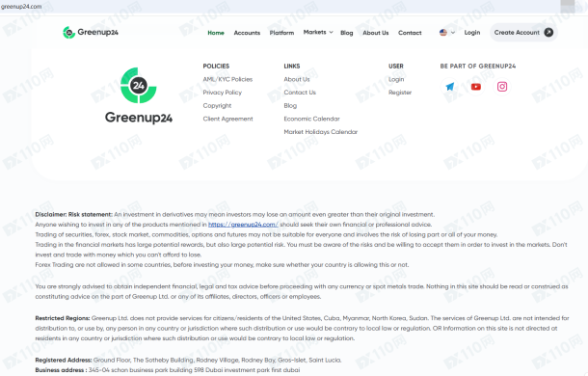Open the Accounts nav item
Screen dimensions: 588x376
tap(247, 33)
